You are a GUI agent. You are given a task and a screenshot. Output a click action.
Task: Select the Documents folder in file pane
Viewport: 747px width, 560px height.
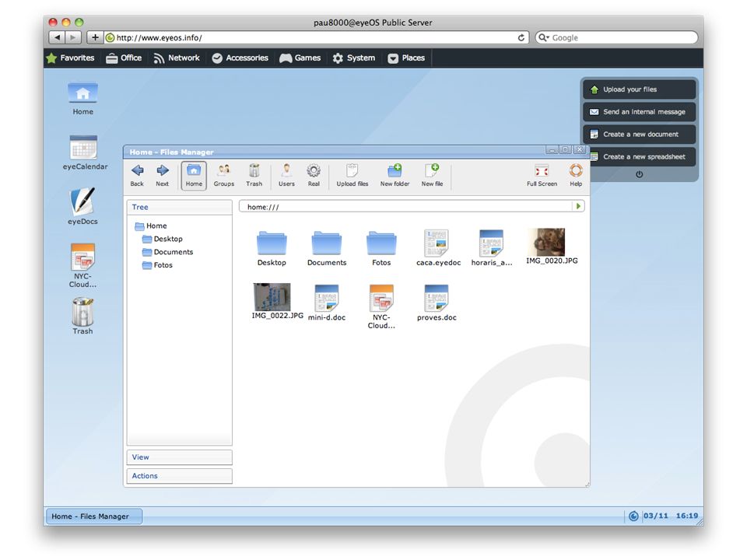[x=327, y=249]
